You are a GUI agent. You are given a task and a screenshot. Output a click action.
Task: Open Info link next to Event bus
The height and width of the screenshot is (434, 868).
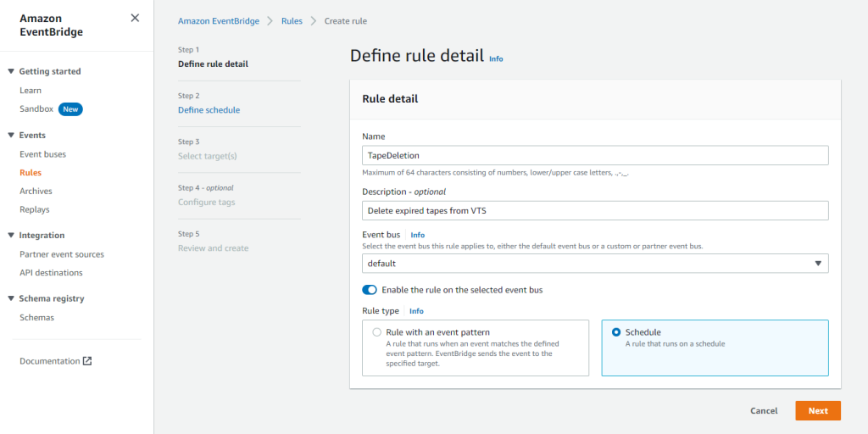tap(417, 235)
